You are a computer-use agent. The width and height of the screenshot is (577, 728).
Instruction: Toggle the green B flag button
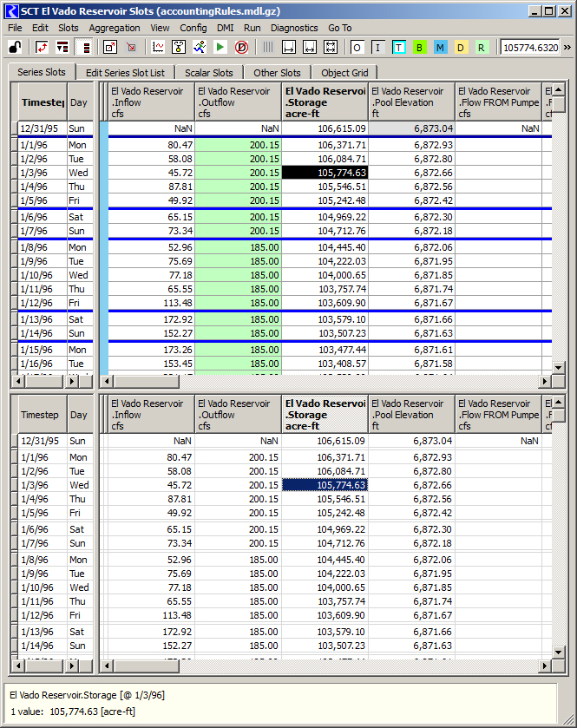click(420, 48)
